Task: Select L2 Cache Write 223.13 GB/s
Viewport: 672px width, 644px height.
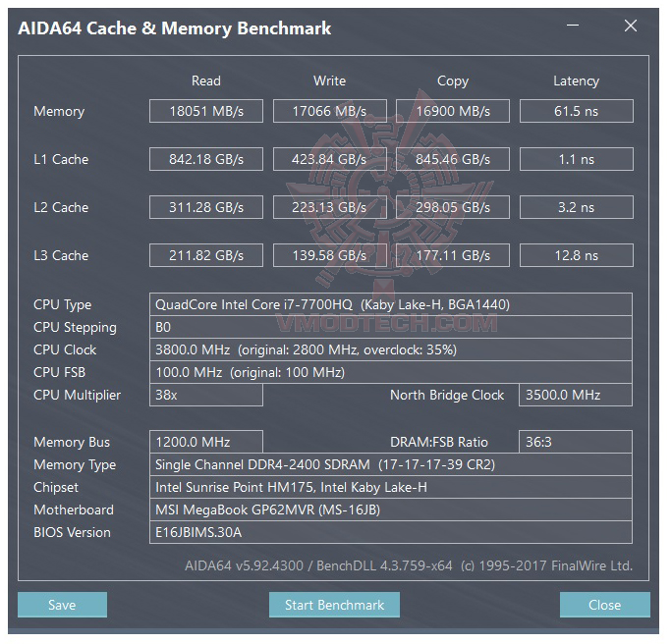Action: pyautogui.click(x=329, y=207)
